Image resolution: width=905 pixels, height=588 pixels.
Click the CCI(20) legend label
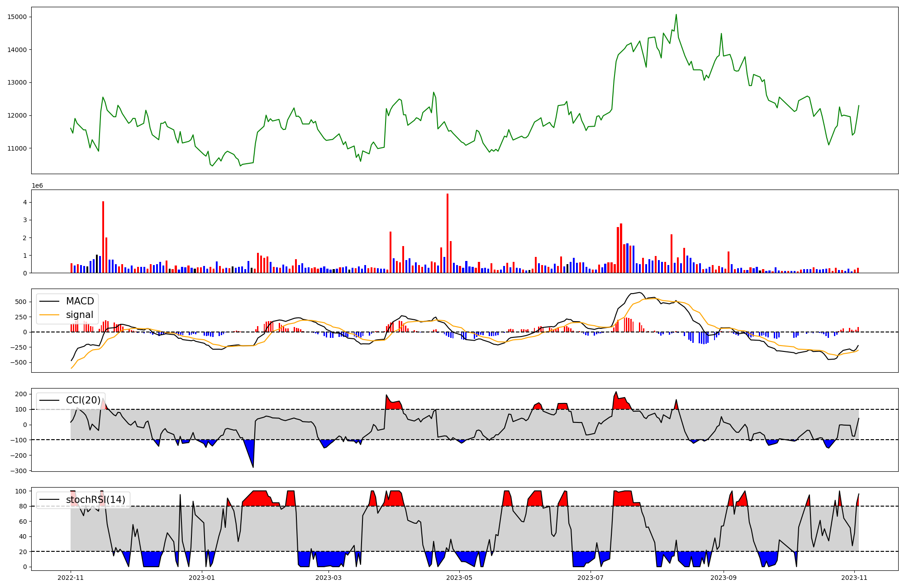pyautogui.click(x=83, y=400)
